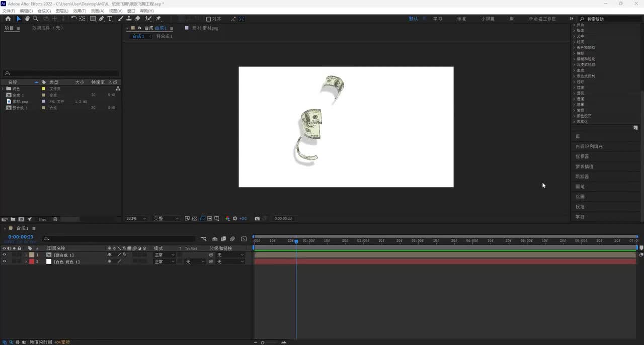Hide the 白色 纯色 1 layer via eye icon

[x=5, y=262]
